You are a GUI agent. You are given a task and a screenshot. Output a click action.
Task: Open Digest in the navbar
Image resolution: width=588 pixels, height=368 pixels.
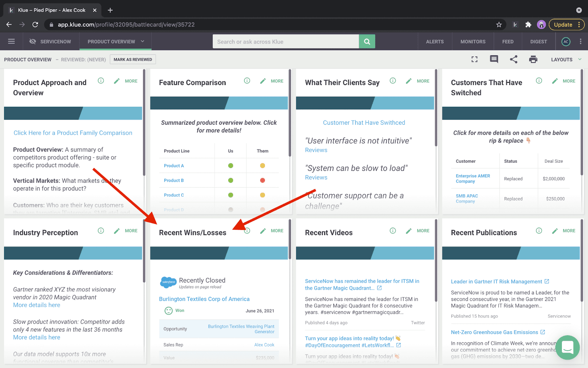[x=538, y=42]
